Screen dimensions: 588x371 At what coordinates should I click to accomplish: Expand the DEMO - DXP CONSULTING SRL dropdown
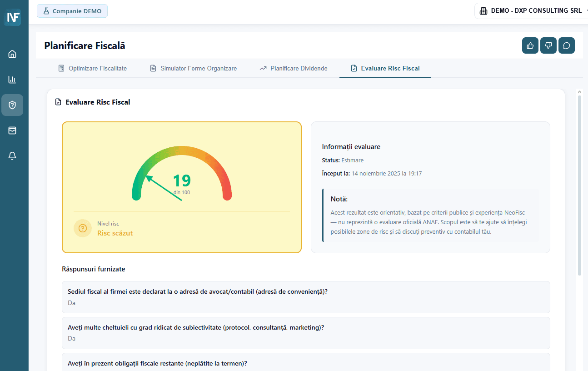tap(531, 11)
